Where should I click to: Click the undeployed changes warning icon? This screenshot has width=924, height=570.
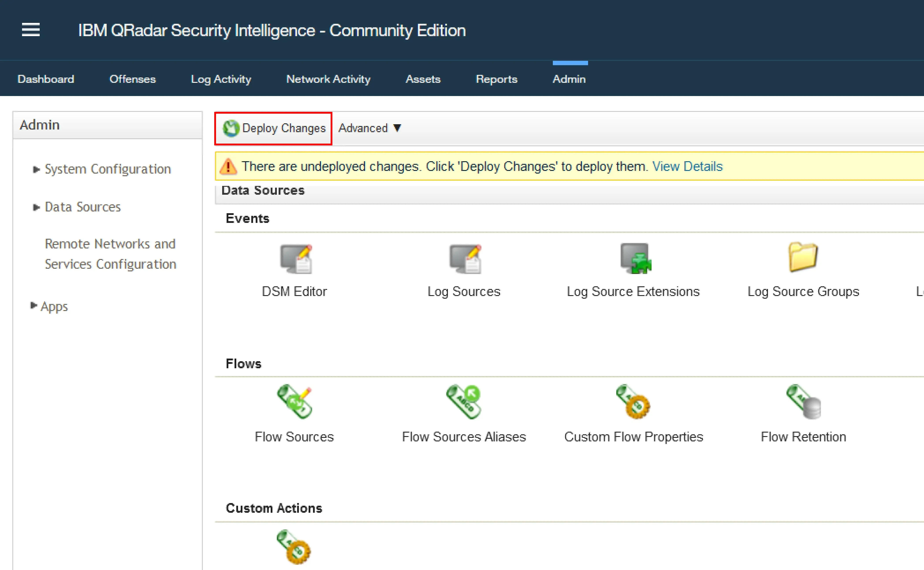228,166
